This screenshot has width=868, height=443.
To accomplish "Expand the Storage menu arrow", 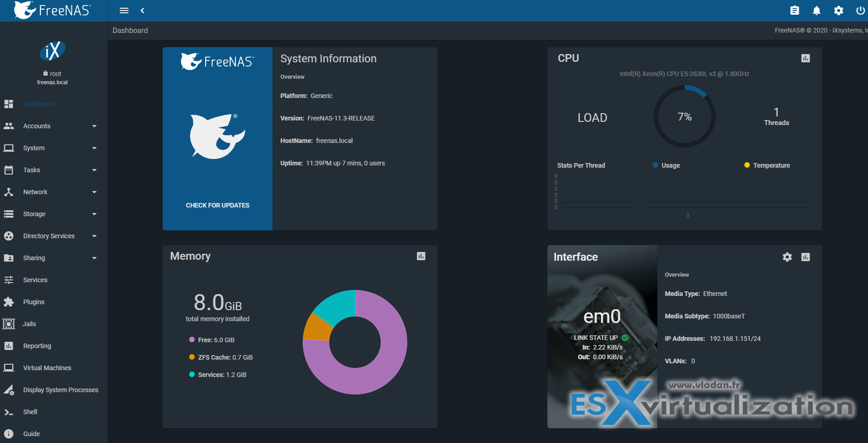I will [94, 214].
